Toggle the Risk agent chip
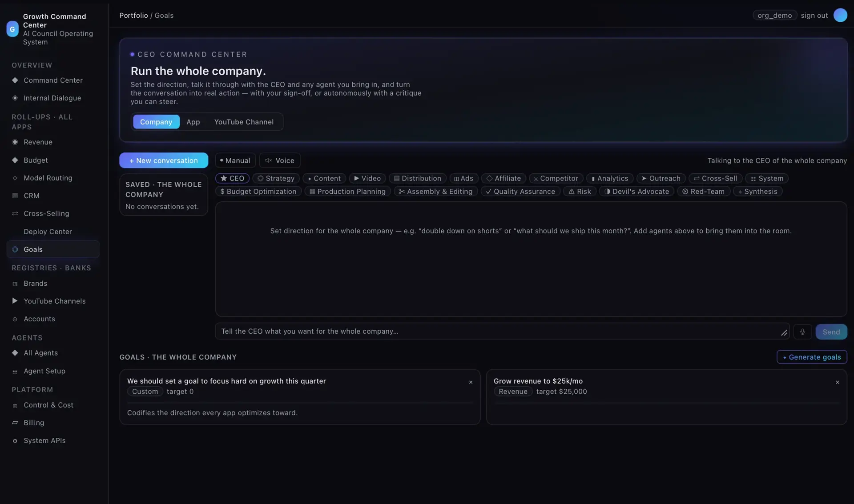This screenshot has height=504, width=854. 580,191
